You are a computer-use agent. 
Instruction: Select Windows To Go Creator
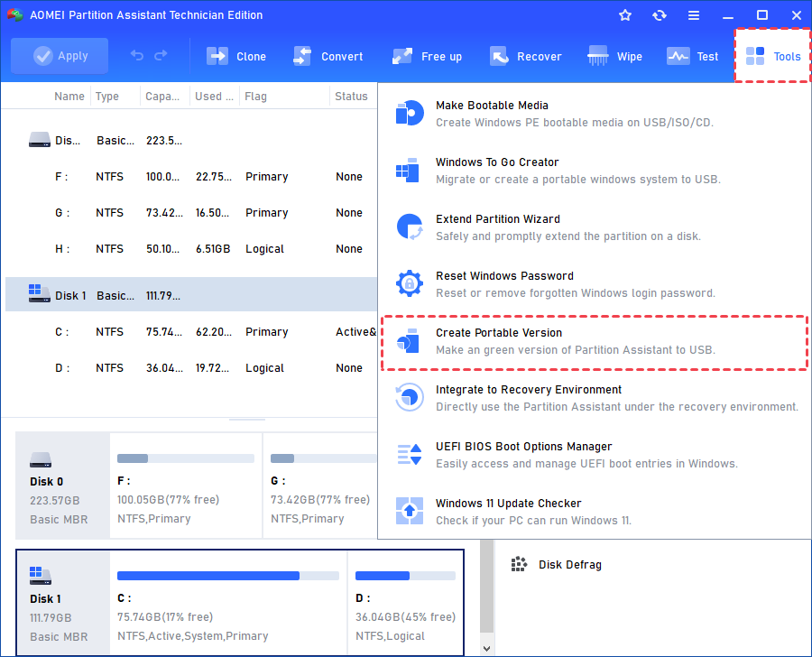pyautogui.click(x=595, y=171)
